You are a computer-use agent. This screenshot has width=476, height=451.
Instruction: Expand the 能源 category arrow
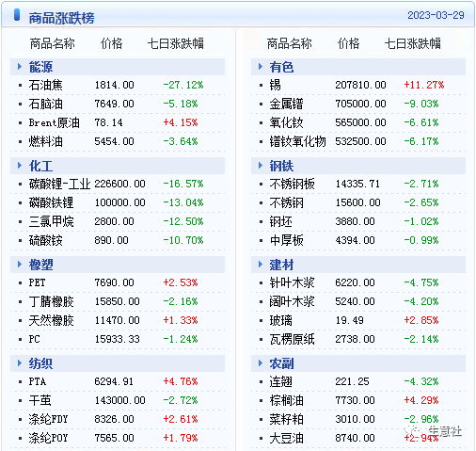(x=20, y=67)
